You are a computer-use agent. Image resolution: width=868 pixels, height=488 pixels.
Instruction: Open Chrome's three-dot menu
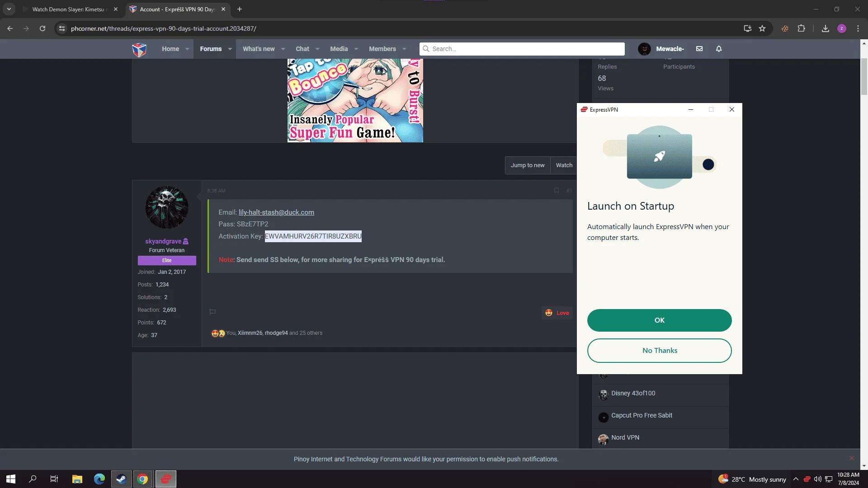tap(858, 28)
